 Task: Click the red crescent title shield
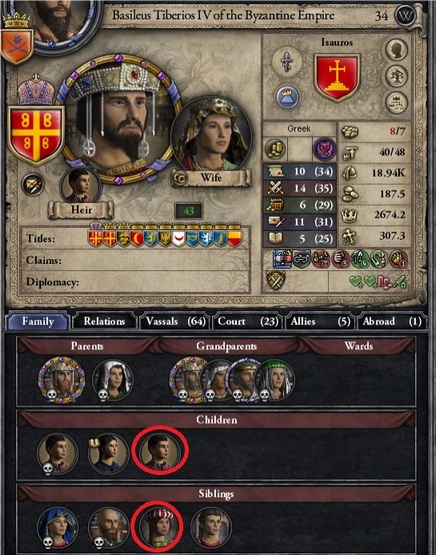(137, 239)
